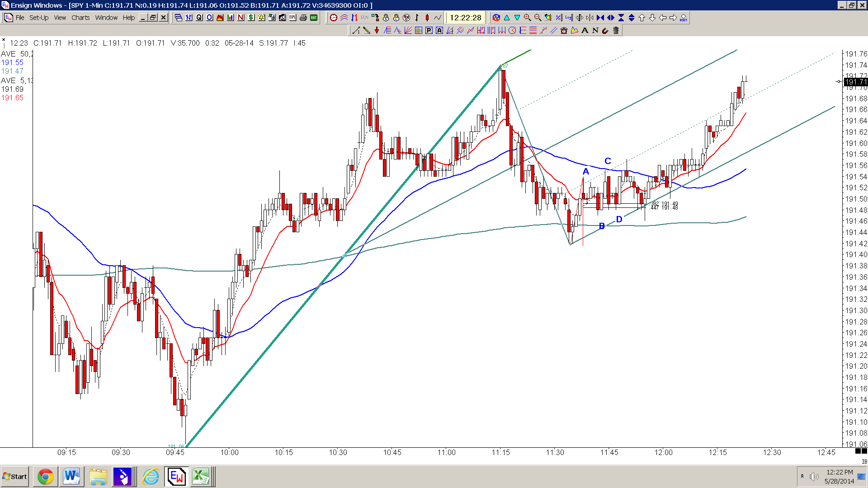Click the ESPL script icon
Image resolution: width=868 pixels, height=488 pixels.
[293, 18]
